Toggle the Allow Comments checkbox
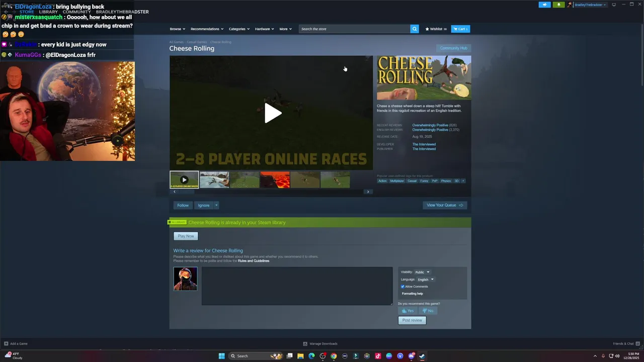644x362 pixels. click(403, 287)
